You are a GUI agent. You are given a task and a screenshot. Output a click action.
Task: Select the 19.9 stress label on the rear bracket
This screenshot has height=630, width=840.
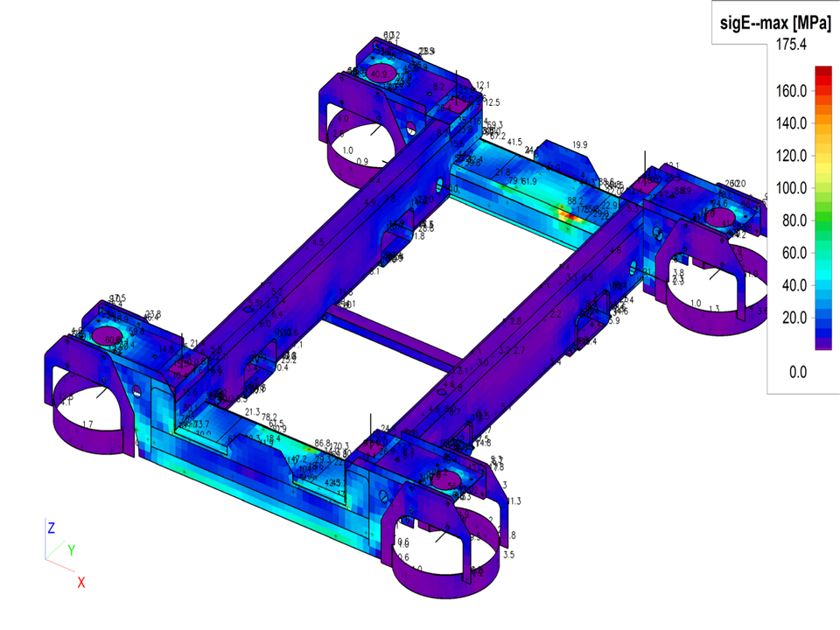(x=580, y=145)
